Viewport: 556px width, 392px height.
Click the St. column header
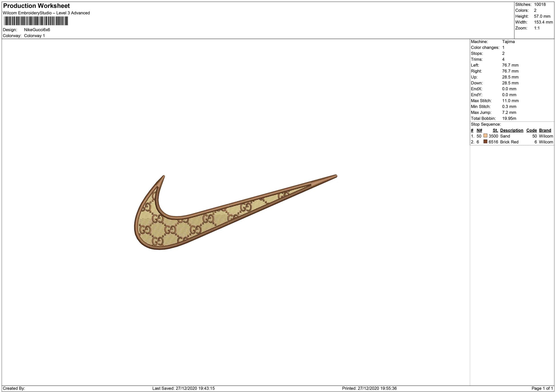click(x=495, y=130)
